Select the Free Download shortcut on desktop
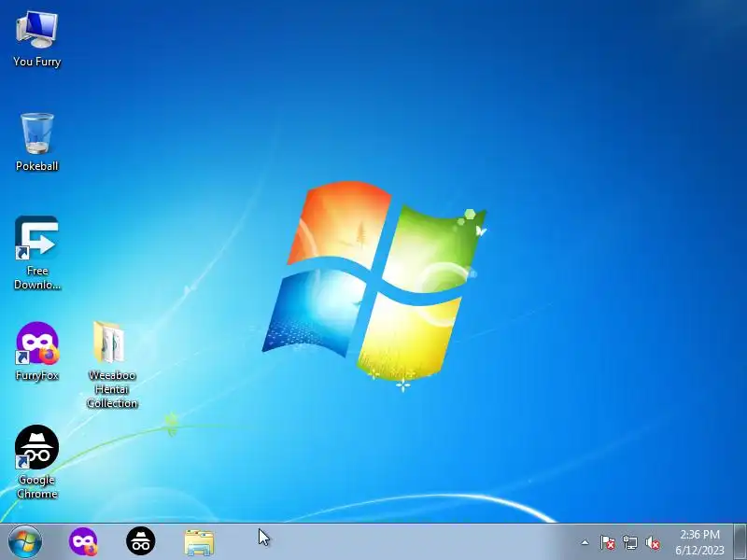Viewport: 747px width, 560px height. coord(36,253)
